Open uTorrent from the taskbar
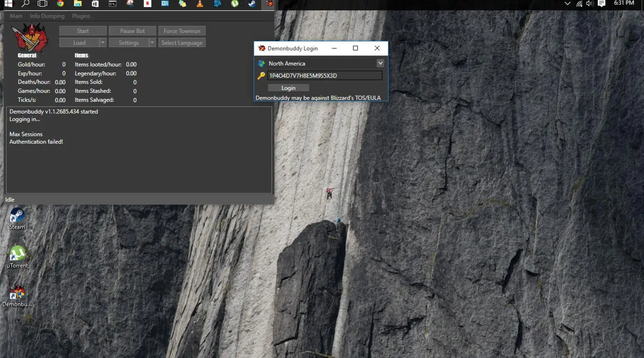This screenshot has height=358, width=644. pyautogui.click(x=234, y=4)
